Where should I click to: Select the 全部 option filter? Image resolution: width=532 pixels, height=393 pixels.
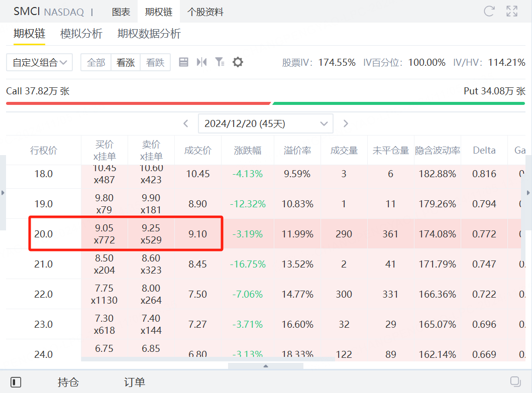96,62
